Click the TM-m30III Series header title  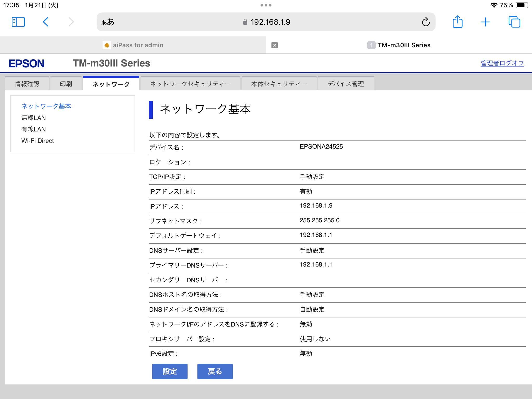point(111,63)
